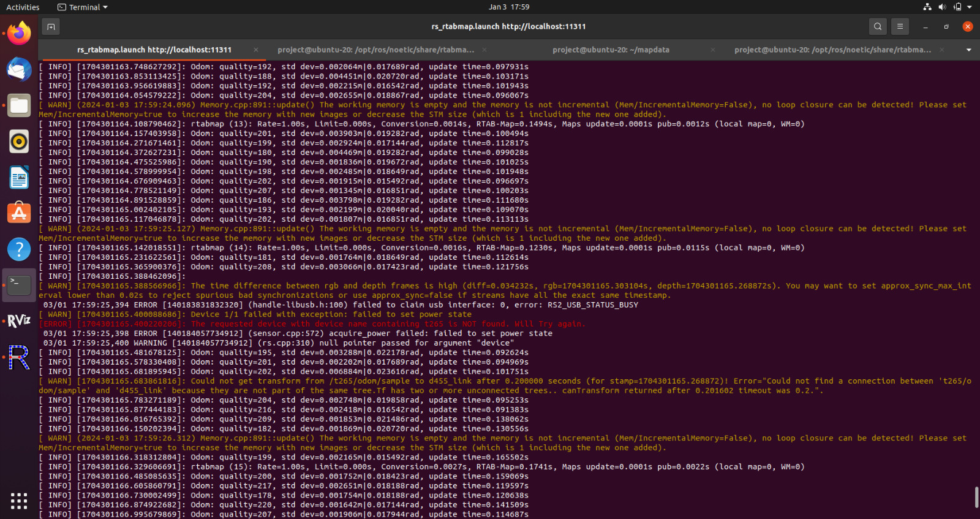Click the new tab icon in terminal header

pyautogui.click(x=51, y=26)
